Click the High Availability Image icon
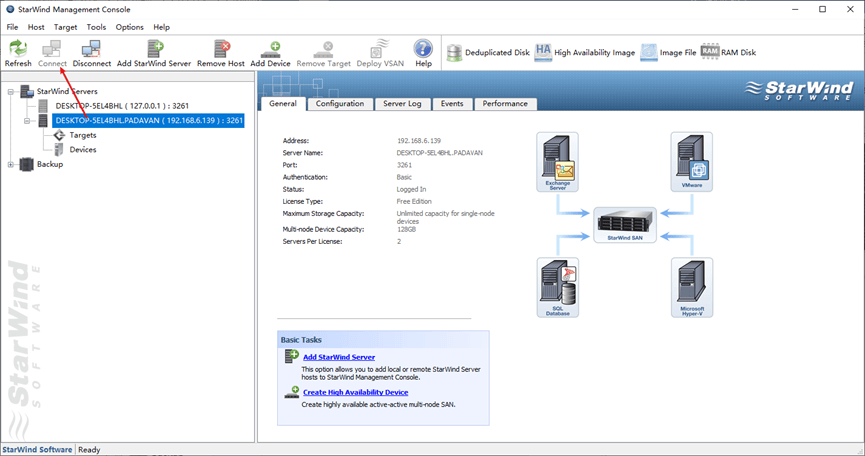The image size is (865, 456). point(543,52)
